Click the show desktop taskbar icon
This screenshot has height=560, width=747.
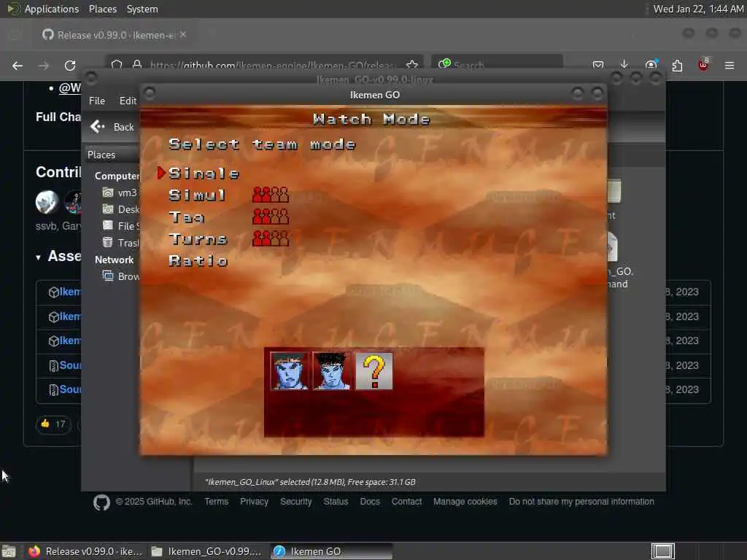(x=9, y=551)
